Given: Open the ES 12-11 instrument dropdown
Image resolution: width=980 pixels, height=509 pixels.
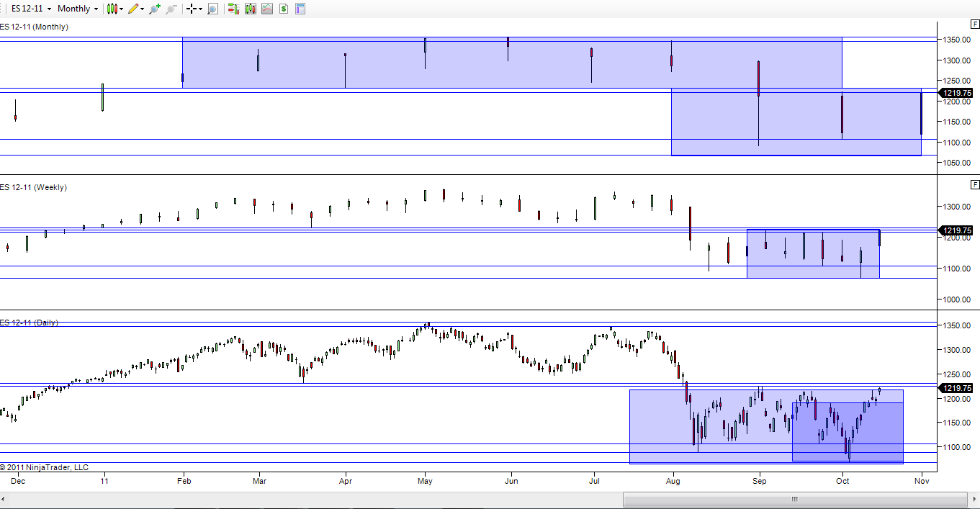Looking at the screenshot, I should (31, 9).
